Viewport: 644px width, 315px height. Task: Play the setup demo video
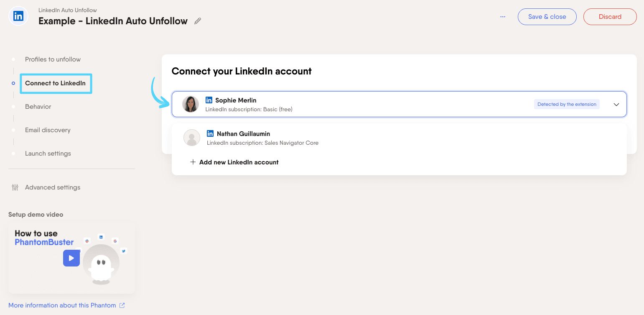click(71, 258)
